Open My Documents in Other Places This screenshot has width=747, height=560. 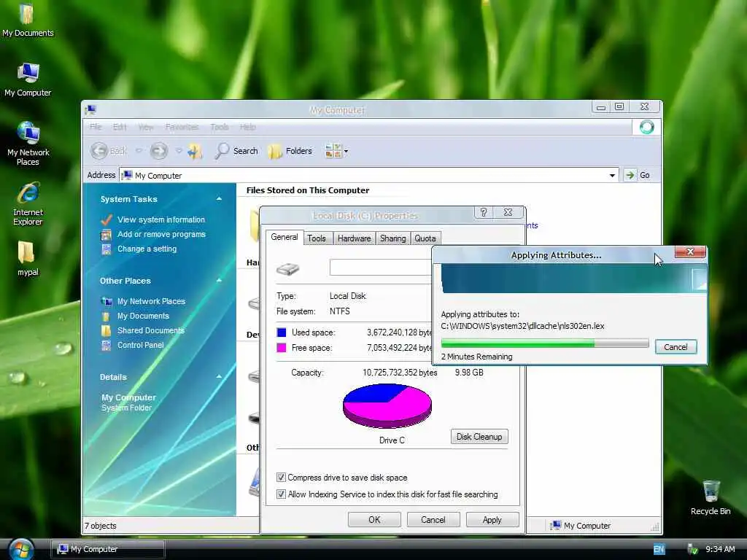[143, 316]
